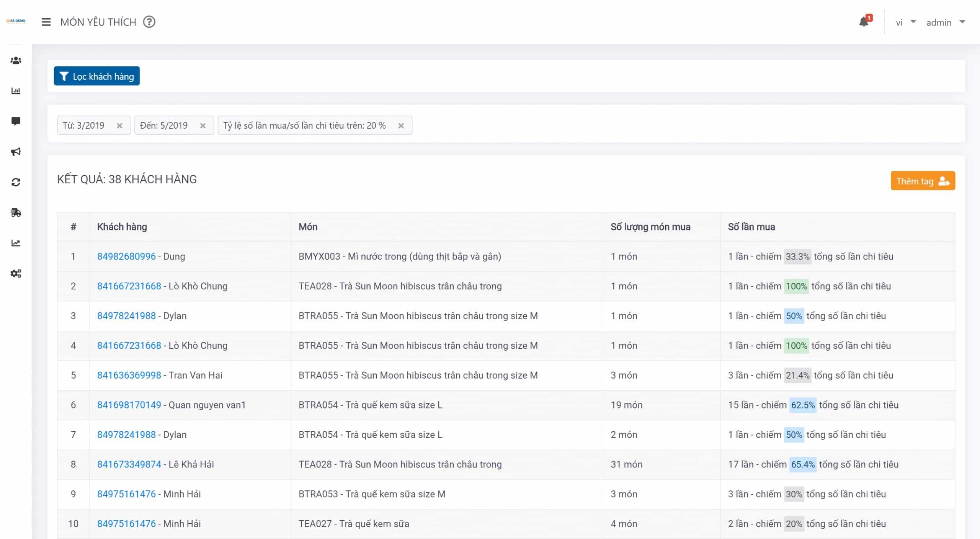Open the notification bell
This screenshot has height=539, width=980.
864,22
